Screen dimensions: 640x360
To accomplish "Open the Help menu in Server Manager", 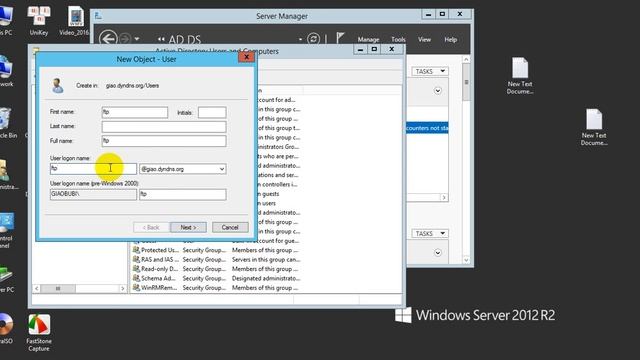I will tap(450, 40).
